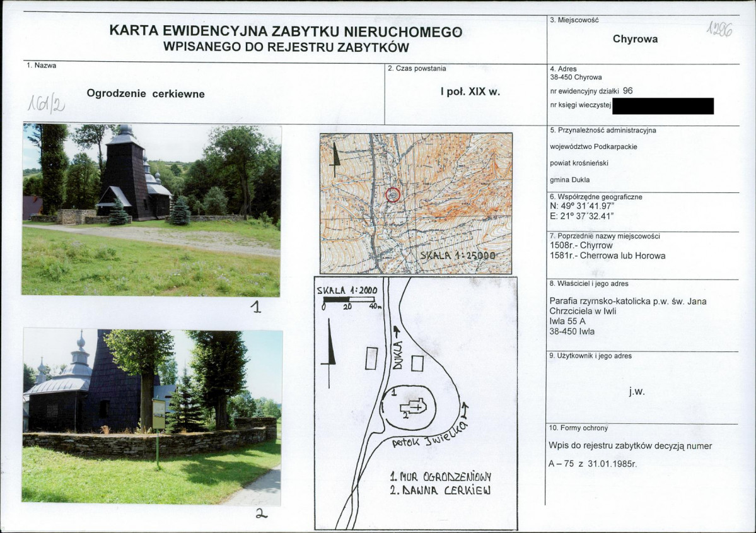Click the heading 'KARTA EWIDENCYJNA ZABYTKU NIERUCHOMEGO'
Viewport: 756px width, 533px height.
coord(286,30)
